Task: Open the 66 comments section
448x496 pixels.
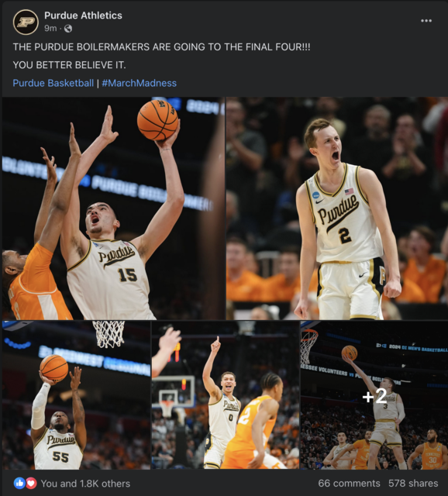Action: pyautogui.click(x=349, y=483)
